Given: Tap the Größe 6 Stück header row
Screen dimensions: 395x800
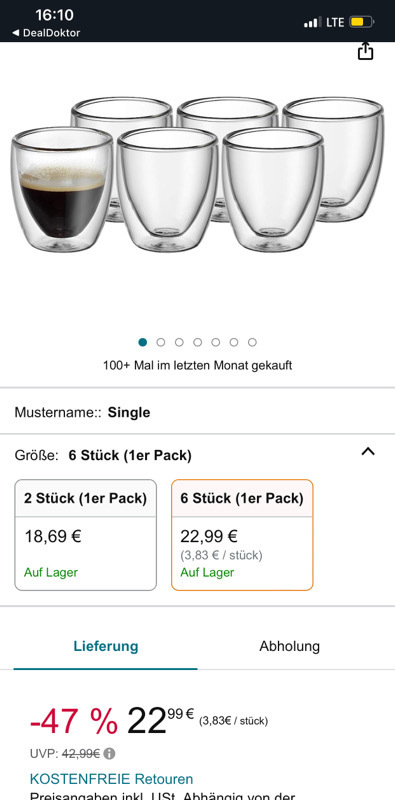Looking at the screenshot, I should (x=198, y=455).
